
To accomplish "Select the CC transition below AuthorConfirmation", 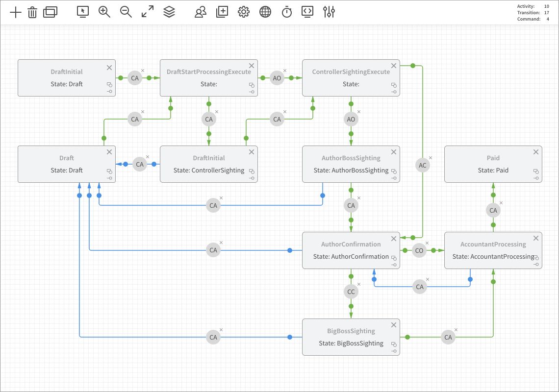I will [351, 292].
